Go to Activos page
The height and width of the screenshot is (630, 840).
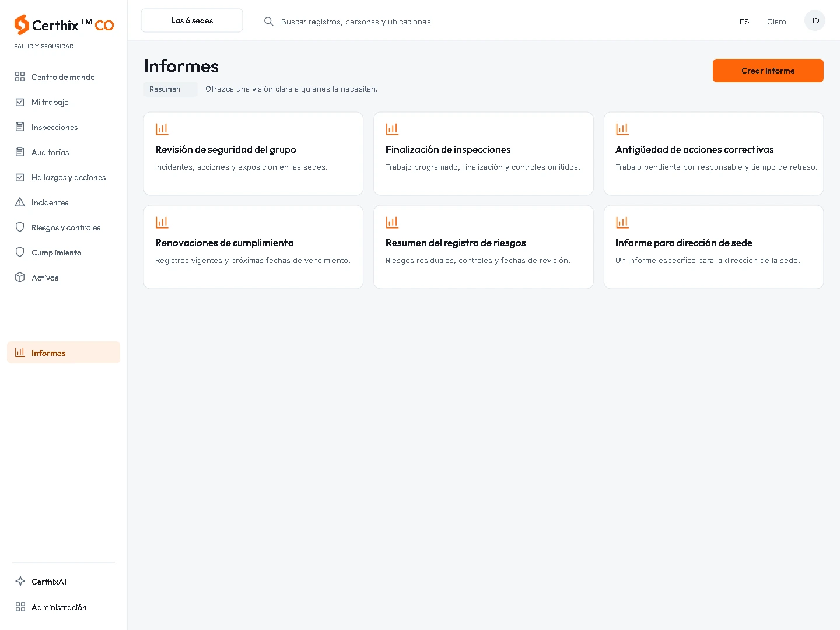pyautogui.click(x=64, y=278)
